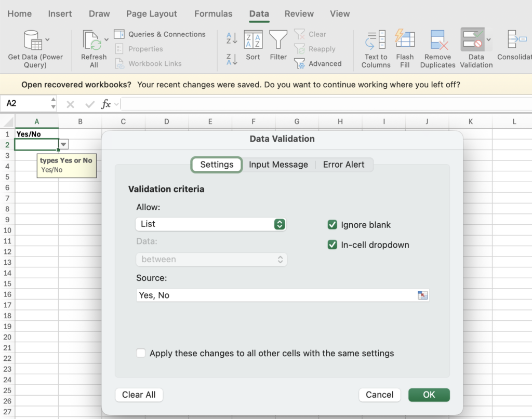Select Remove Duplicates

[x=437, y=48]
